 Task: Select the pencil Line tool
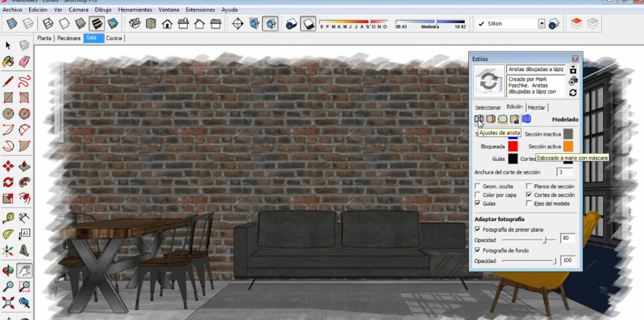tap(8, 81)
